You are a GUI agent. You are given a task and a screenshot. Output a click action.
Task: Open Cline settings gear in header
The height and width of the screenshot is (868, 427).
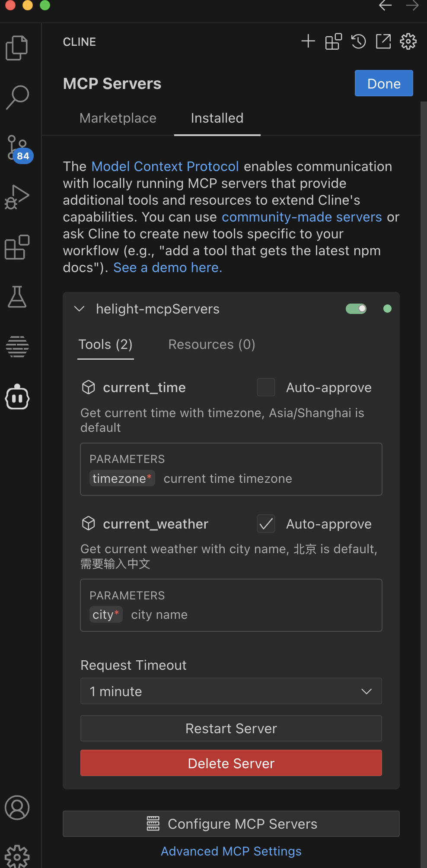pyautogui.click(x=408, y=41)
